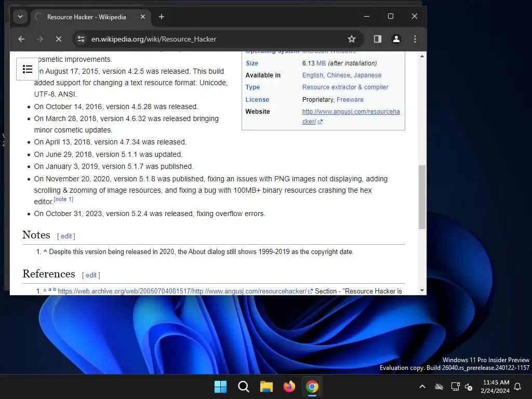The height and width of the screenshot is (399, 532).
Task: Edit the References section
Action: tap(91, 275)
